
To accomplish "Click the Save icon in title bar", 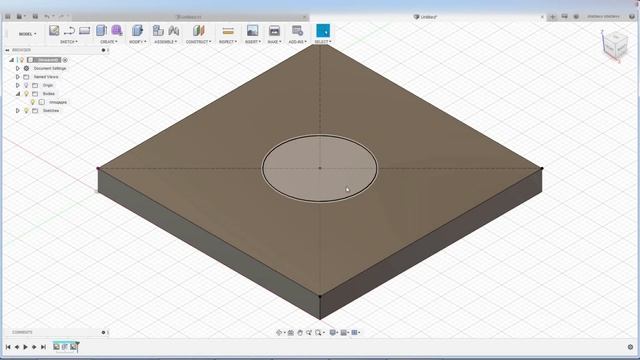I will point(35,16).
